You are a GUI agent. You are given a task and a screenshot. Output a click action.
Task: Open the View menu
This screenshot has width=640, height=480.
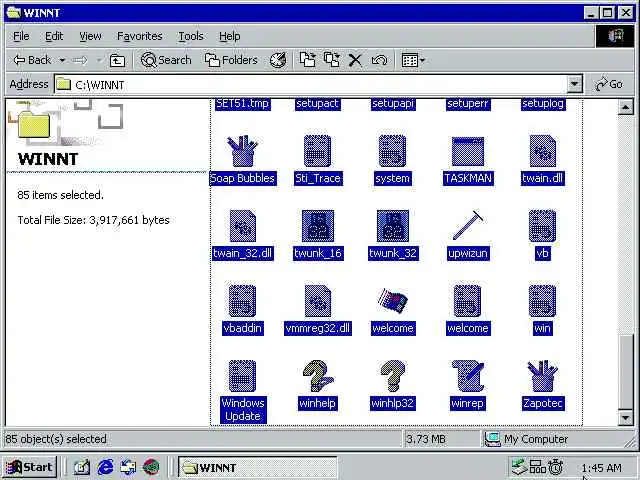click(90, 36)
